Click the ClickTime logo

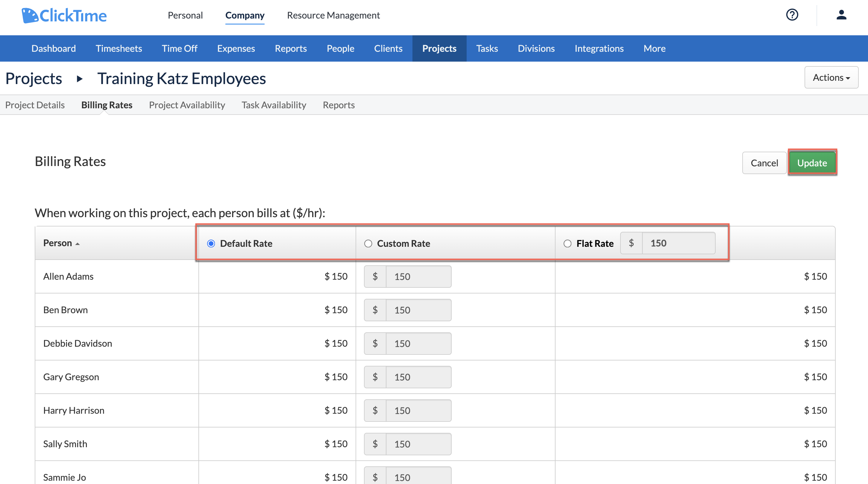(64, 16)
